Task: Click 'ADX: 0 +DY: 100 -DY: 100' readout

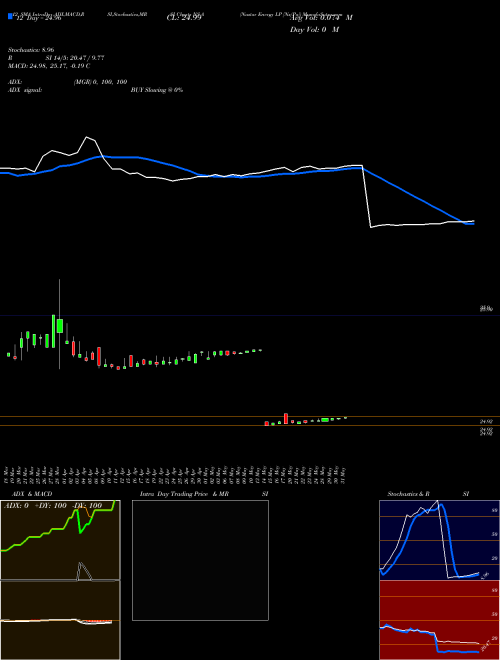Action: (x=53, y=506)
